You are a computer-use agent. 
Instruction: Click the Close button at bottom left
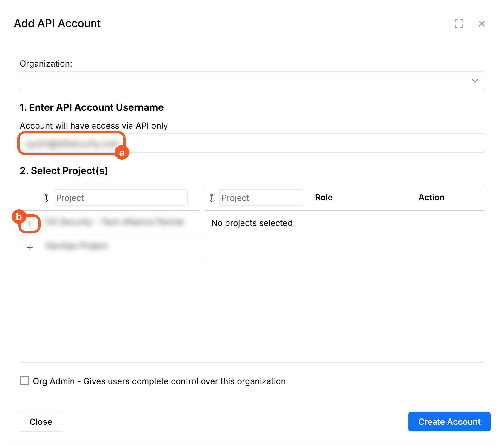coord(41,421)
